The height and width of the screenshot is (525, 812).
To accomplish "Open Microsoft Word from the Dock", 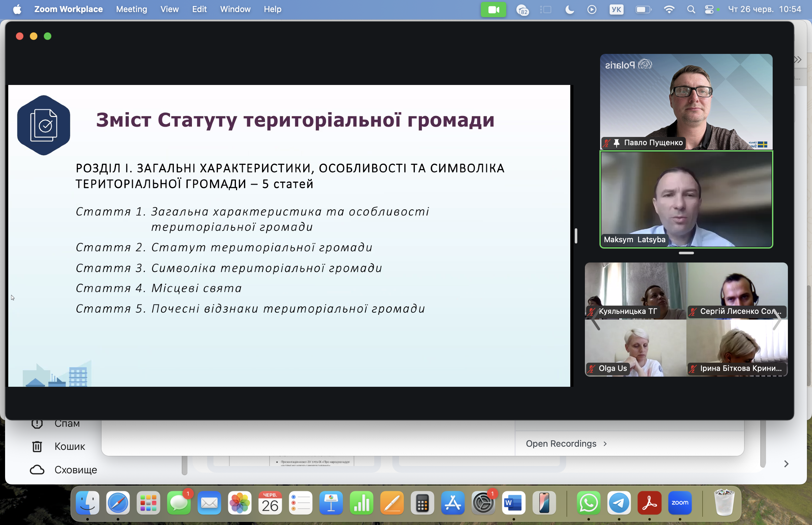I will coord(514,503).
